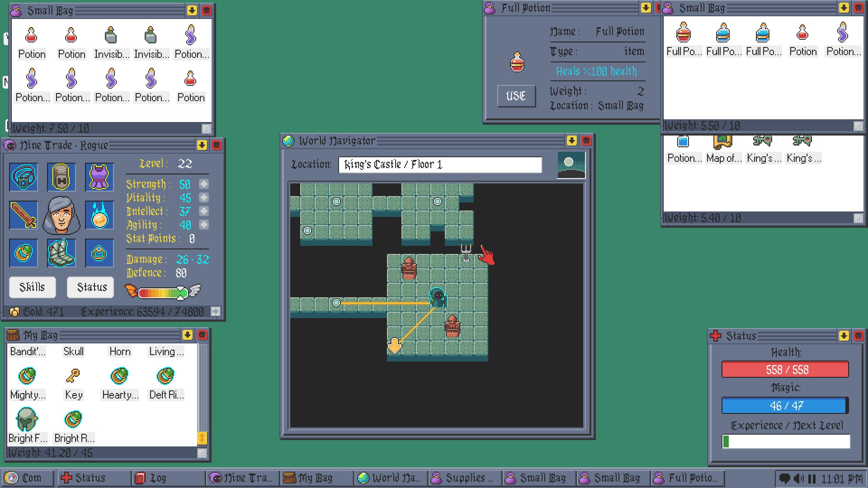Add a point to Agility stat
The height and width of the screenshot is (488, 868).
tap(204, 225)
